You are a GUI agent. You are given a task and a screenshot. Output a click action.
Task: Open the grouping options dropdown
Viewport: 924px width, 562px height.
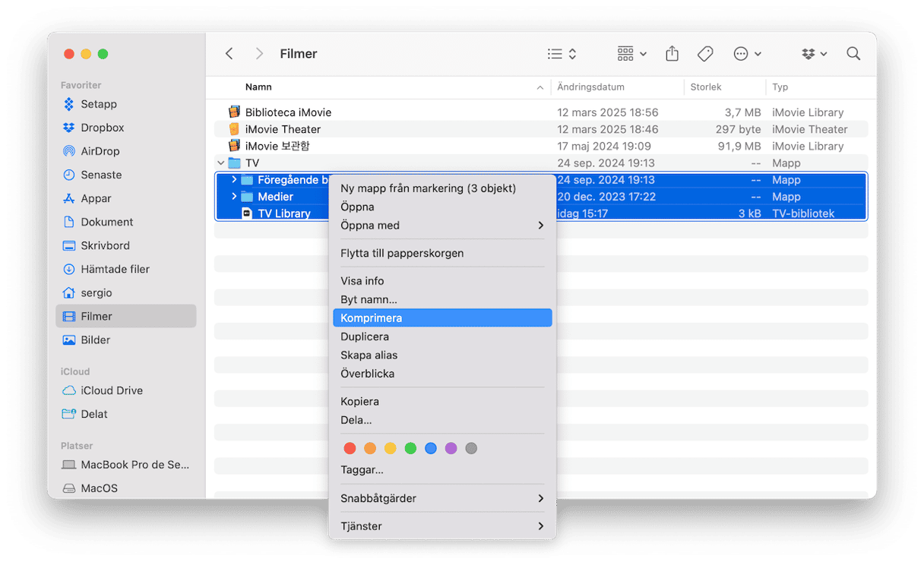pos(631,54)
